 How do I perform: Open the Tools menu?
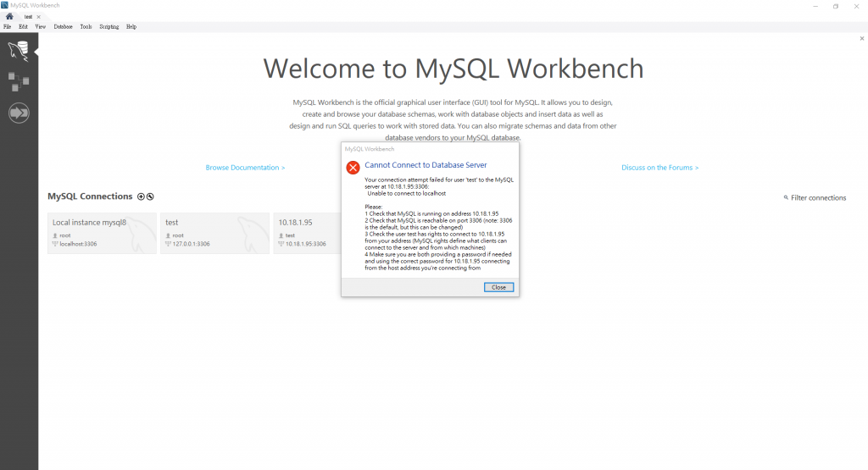86,26
